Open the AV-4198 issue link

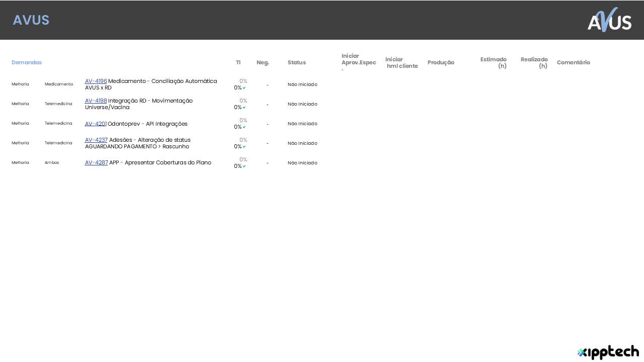coord(96,101)
